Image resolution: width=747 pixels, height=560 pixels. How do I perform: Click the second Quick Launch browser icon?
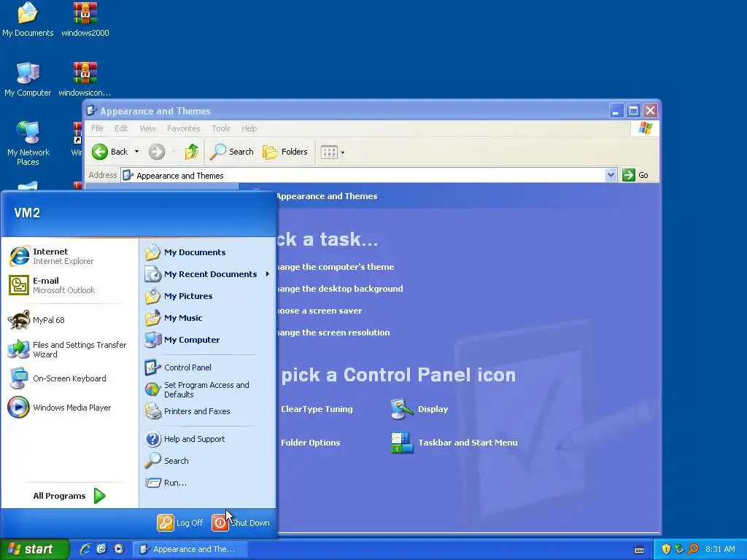point(102,549)
